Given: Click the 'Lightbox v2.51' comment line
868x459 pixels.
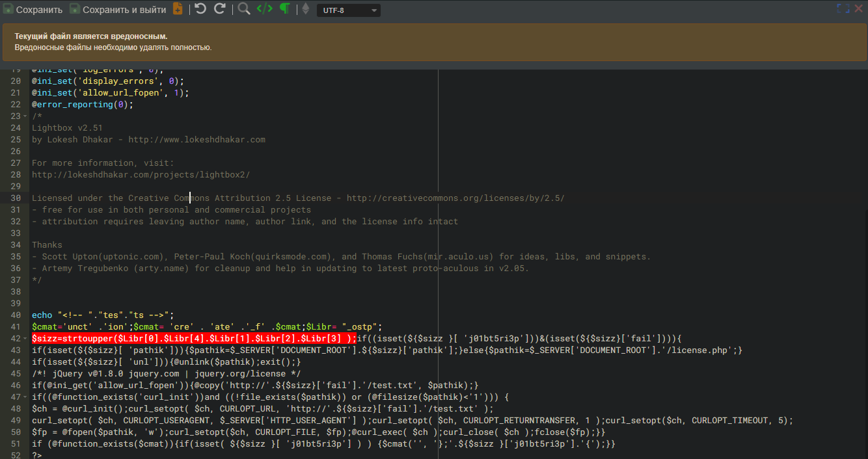Looking at the screenshot, I should coord(67,128).
